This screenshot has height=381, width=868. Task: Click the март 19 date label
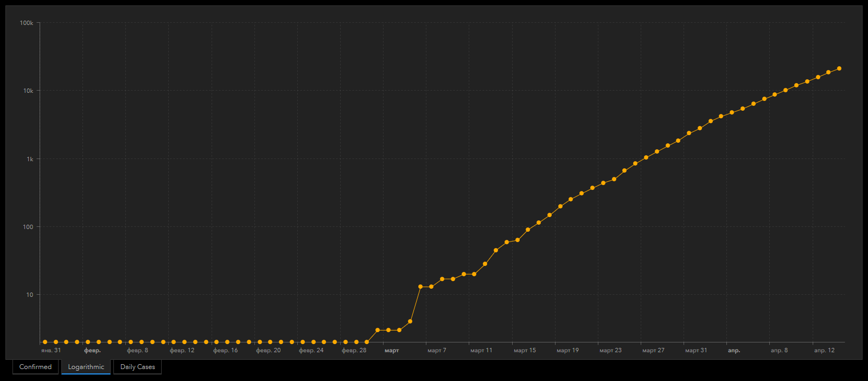click(567, 351)
